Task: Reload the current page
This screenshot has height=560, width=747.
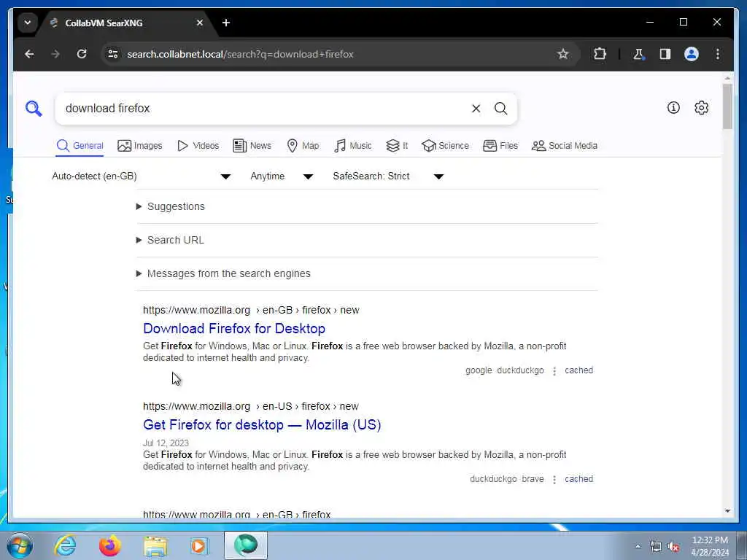Action: click(x=82, y=54)
